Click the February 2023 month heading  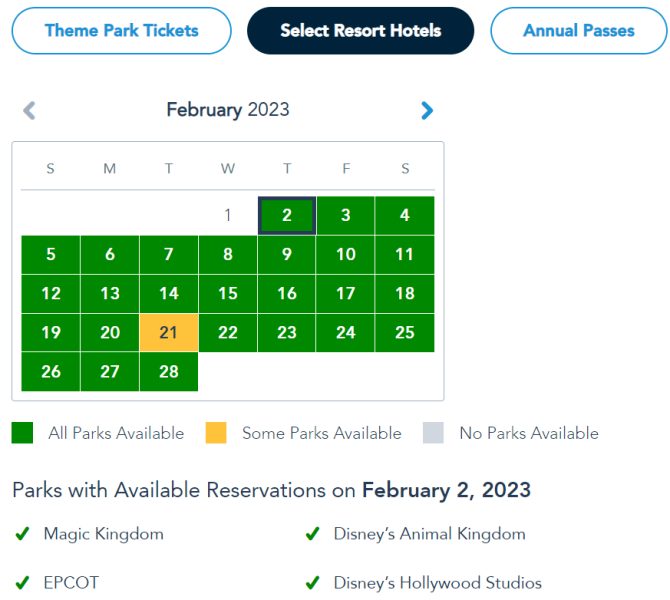pyautogui.click(x=228, y=110)
